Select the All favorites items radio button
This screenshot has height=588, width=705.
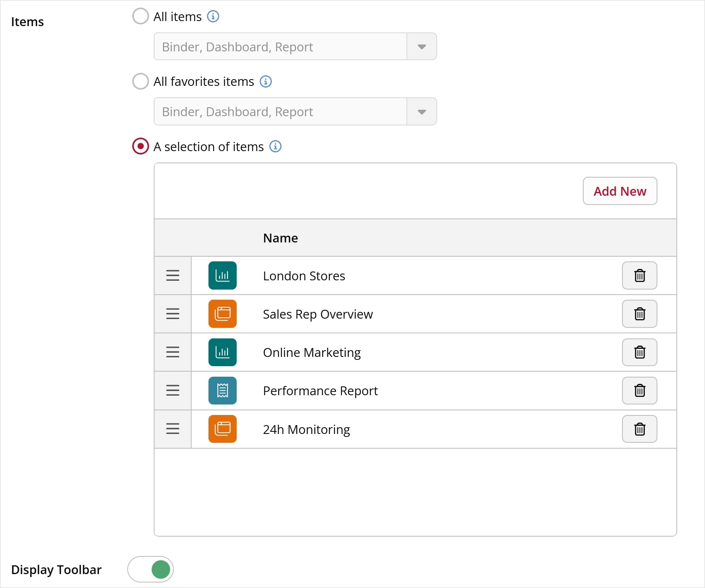coord(141,81)
